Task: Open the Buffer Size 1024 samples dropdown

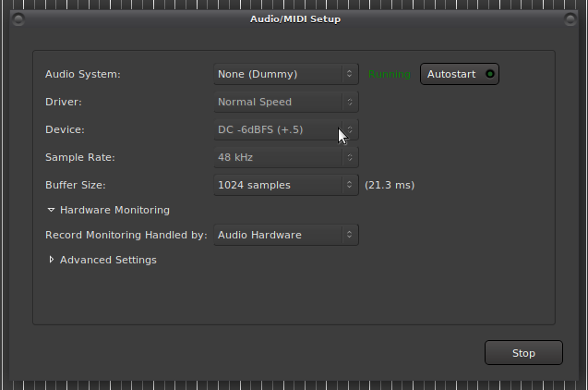Action: (286, 185)
